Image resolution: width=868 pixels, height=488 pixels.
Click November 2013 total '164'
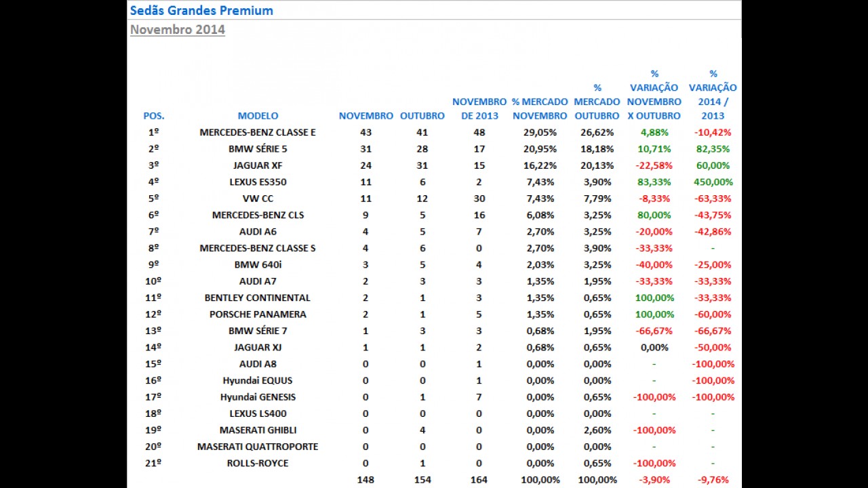(479, 480)
